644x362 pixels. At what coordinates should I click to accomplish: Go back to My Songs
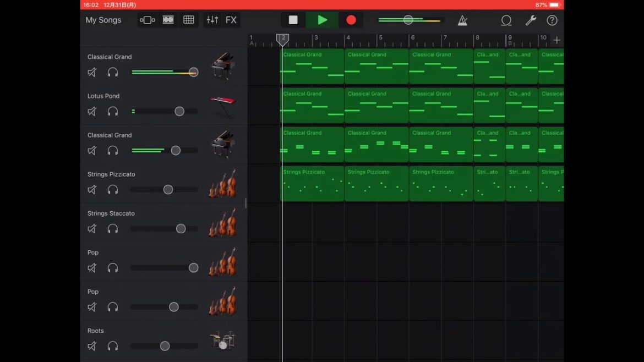[x=103, y=20]
